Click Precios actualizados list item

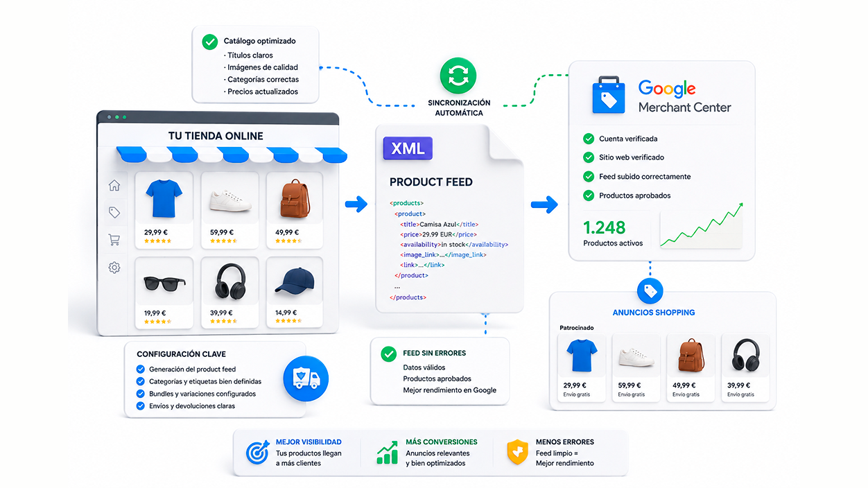pyautogui.click(x=262, y=91)
